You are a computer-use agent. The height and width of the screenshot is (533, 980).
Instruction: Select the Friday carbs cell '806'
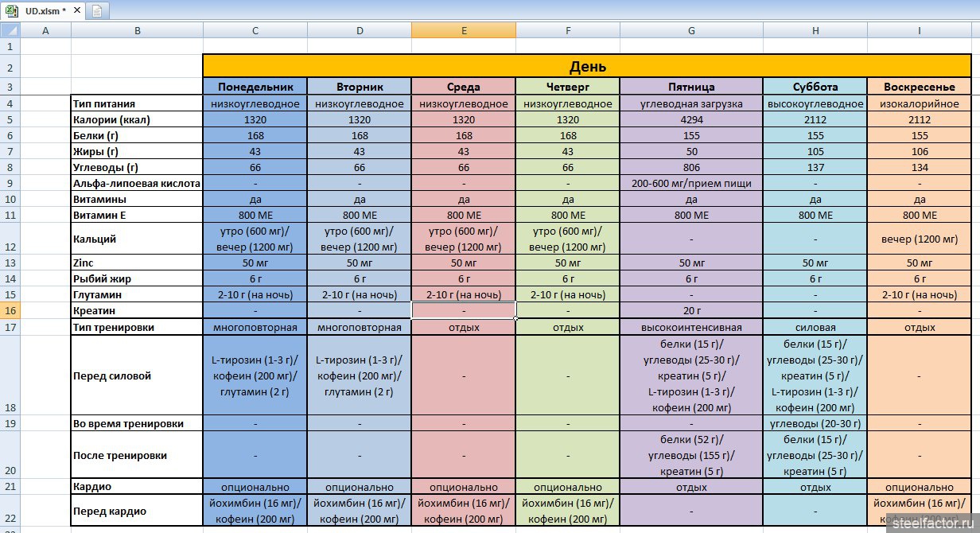click(691, 167)
